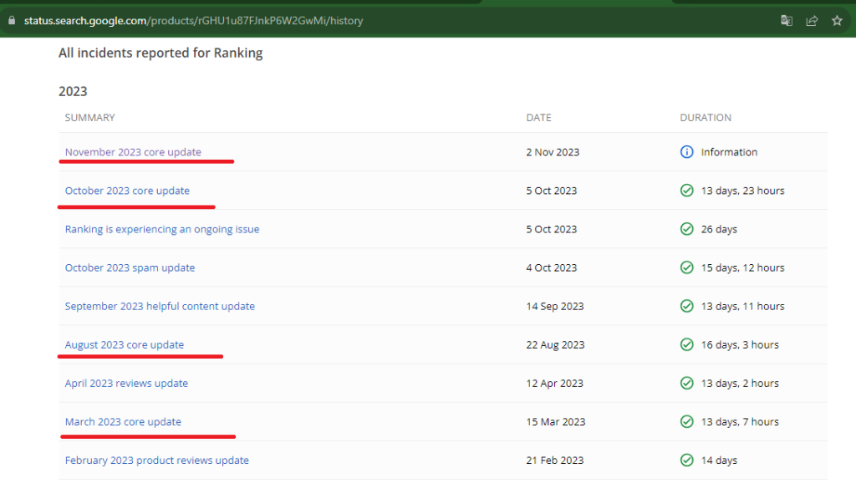The image size is (856, 504).
Task: Select September 2023 helpful content update
Action: click(x=160, y=306)
